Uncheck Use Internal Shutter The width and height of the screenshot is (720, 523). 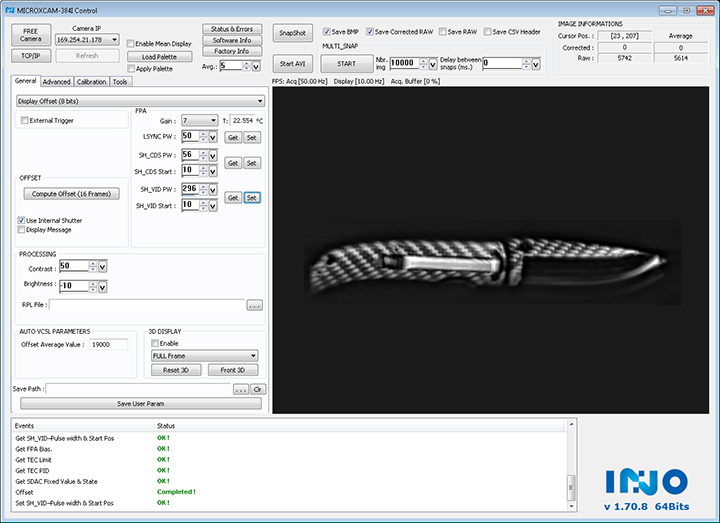[22, 220]
